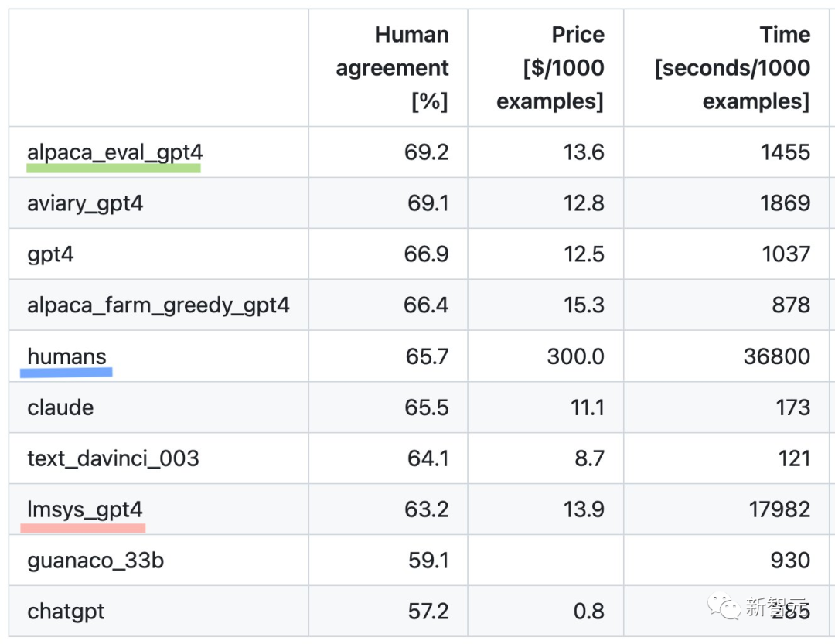Click the chatgpt row label
This screenshot has width=835, height=644.
66,612
